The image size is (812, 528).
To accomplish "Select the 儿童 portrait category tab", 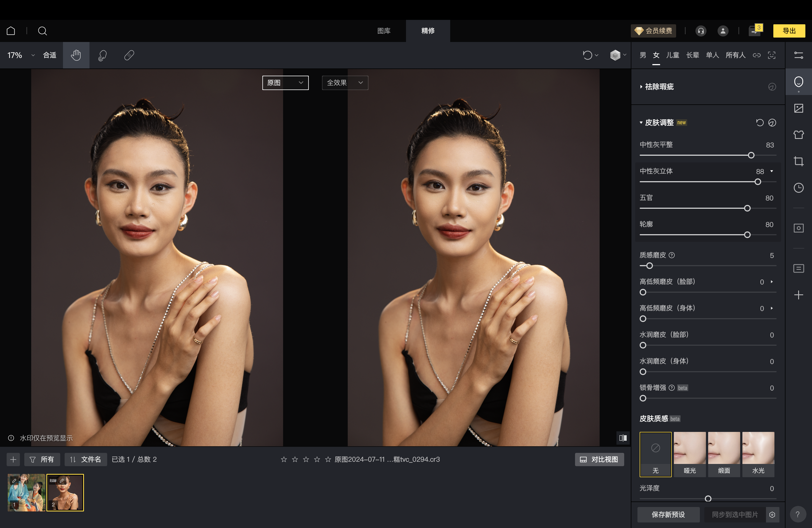I will (x=673, y=55).
